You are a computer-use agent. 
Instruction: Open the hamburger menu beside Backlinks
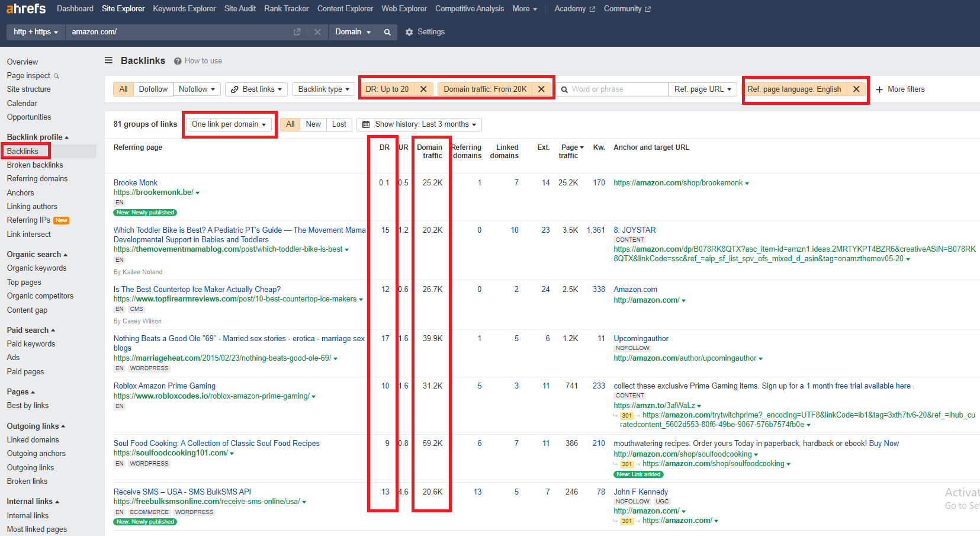point(108,60)
